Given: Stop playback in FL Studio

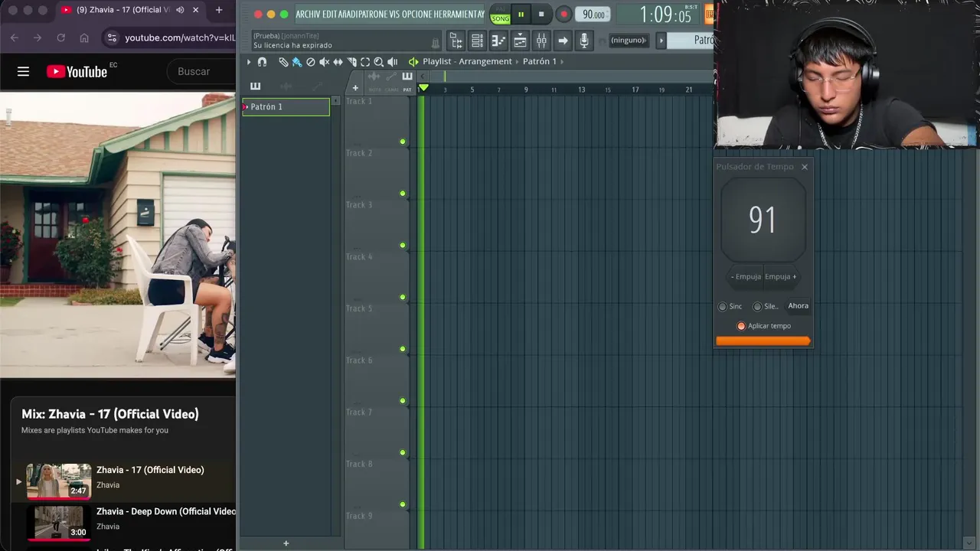Looking at the screenshot, I should click(541, 15).
